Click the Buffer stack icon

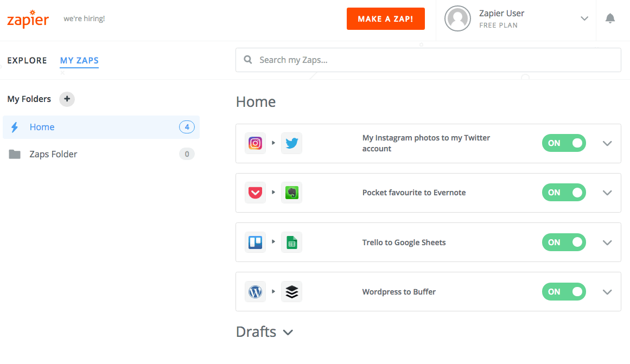(x=292, y=292)
